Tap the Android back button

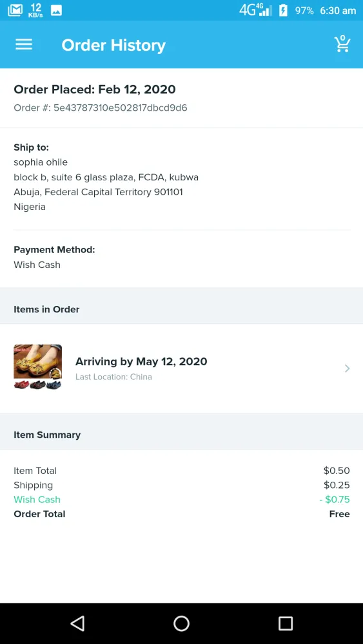[x=78, y=623]
